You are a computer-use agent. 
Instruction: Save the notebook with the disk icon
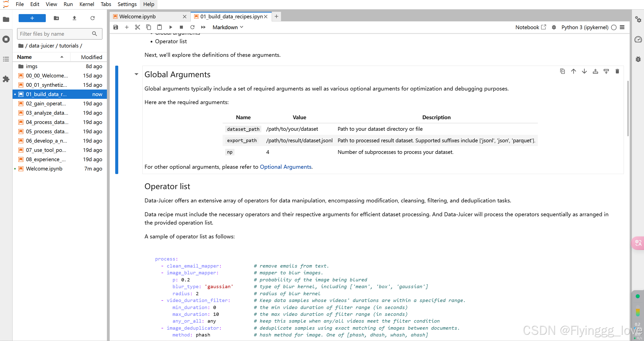tap(116, 27)
